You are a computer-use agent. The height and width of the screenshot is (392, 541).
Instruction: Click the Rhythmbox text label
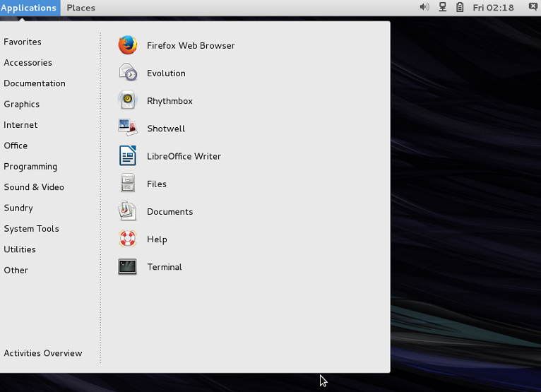pyautogui.click(x=170, y=101)
